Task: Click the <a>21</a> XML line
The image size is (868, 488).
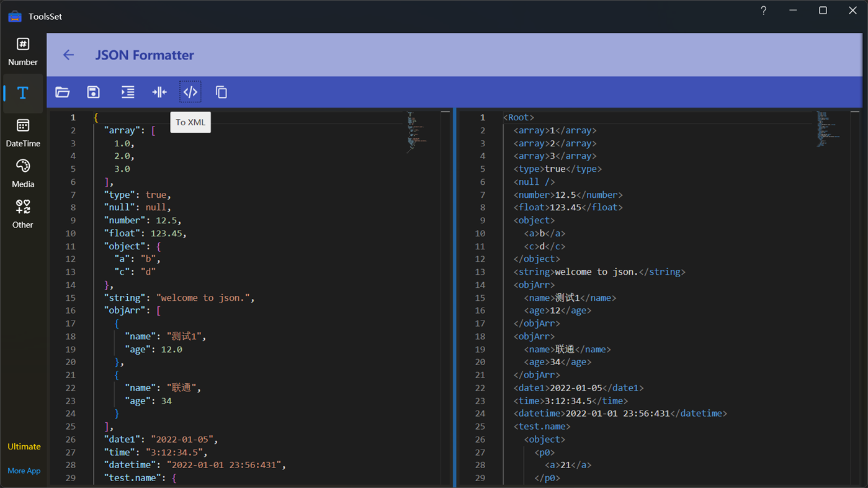Action: 568,465
